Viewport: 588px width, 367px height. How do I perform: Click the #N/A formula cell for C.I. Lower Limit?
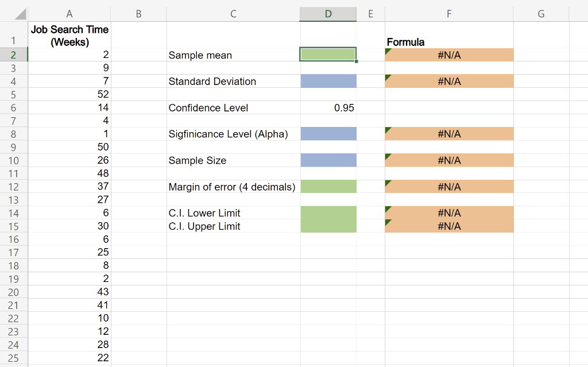[x=449, y=213]
